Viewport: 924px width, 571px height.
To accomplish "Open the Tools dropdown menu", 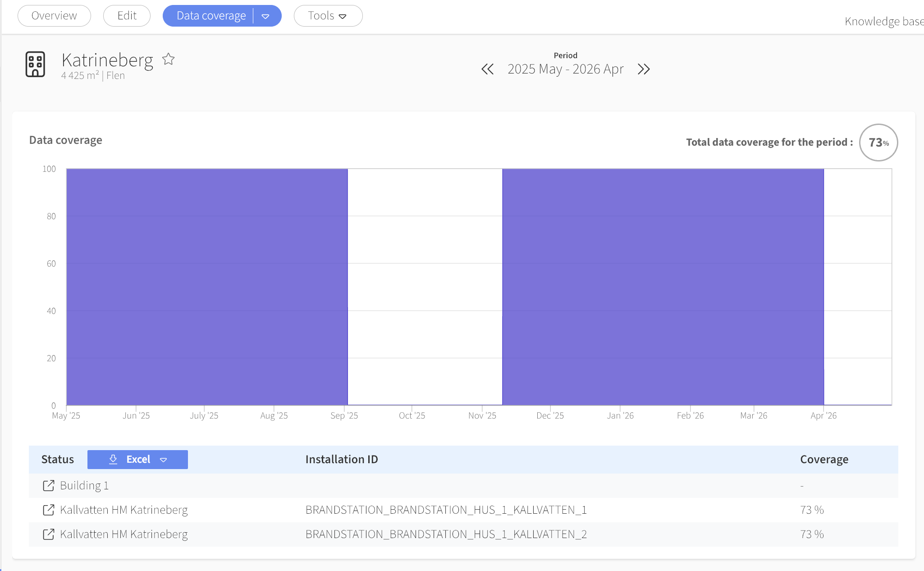I will [x=328, y=16].
